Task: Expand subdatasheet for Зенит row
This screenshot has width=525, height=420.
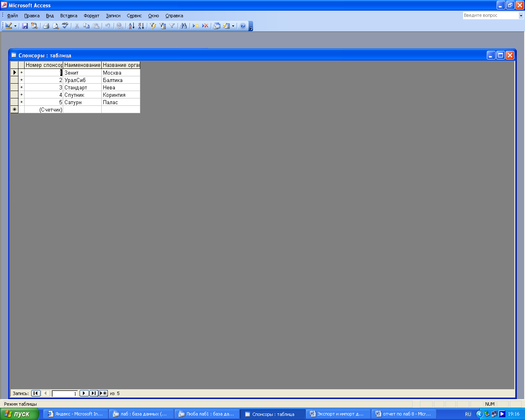Action: coord(21,73)
